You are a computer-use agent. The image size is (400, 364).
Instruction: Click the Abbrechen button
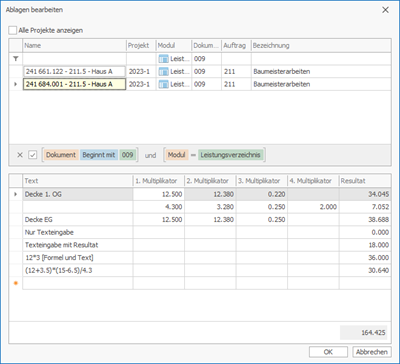coord(372,352)
